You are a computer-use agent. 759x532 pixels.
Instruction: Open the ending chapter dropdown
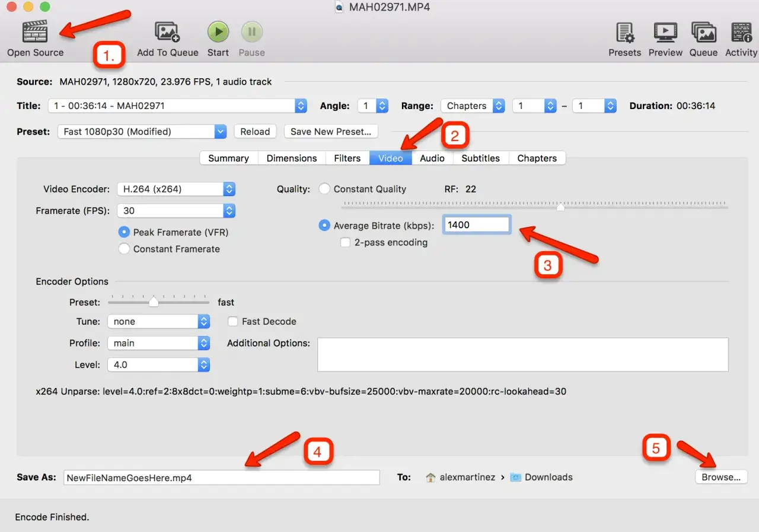(x=595, y=106)
